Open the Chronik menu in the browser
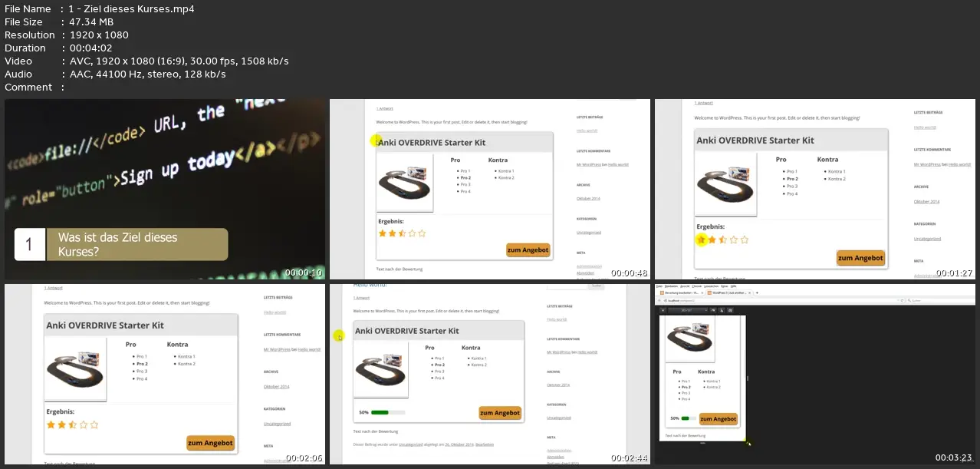Screen dimensions: 980x469 coord(697,286)
